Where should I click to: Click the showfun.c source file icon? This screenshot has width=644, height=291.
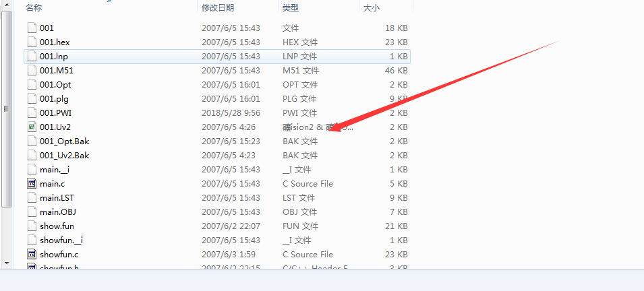pos(32,254)
